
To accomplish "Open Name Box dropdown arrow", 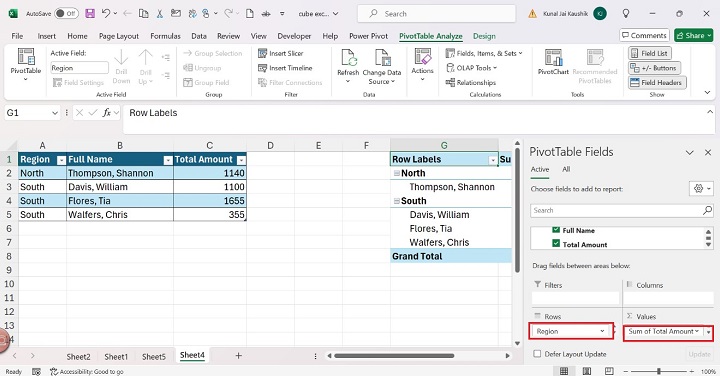I will point(55,113).
